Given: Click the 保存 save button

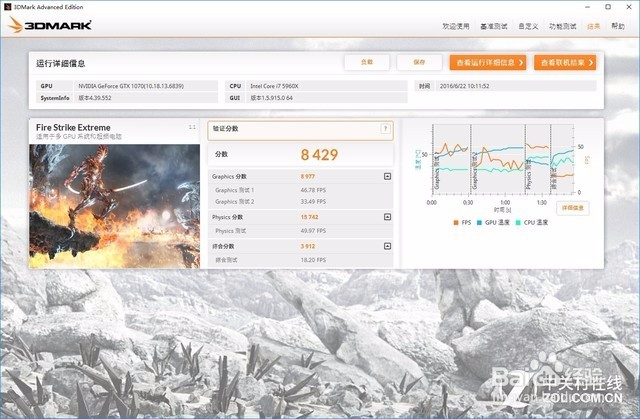Looking at the screenshot, I should coord(419,62).
